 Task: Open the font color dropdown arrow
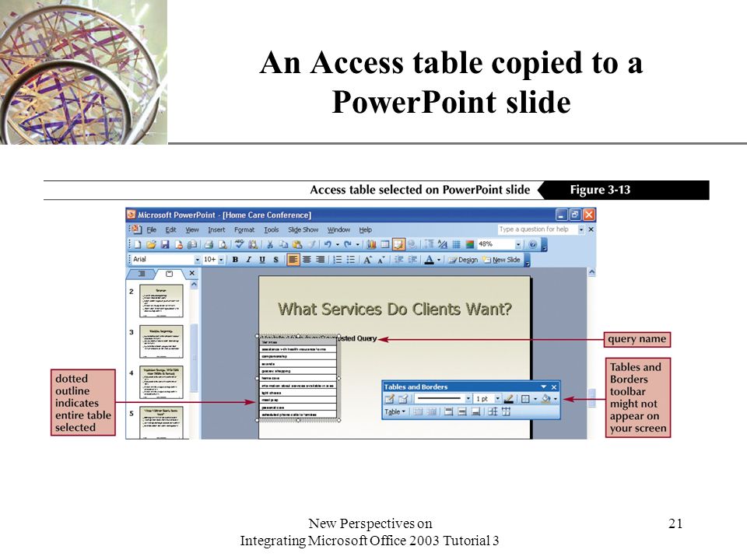(x=439, y=260)
